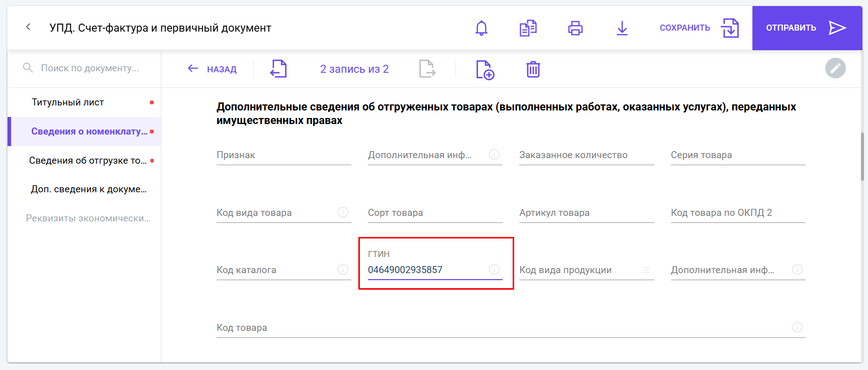Click СОХРАНИТЬ save button

[699, 28]
